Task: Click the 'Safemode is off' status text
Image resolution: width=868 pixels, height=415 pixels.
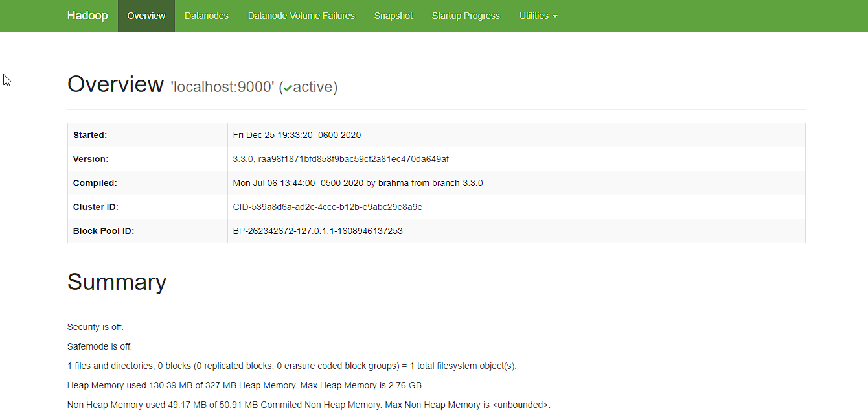Action: (99, 346)
